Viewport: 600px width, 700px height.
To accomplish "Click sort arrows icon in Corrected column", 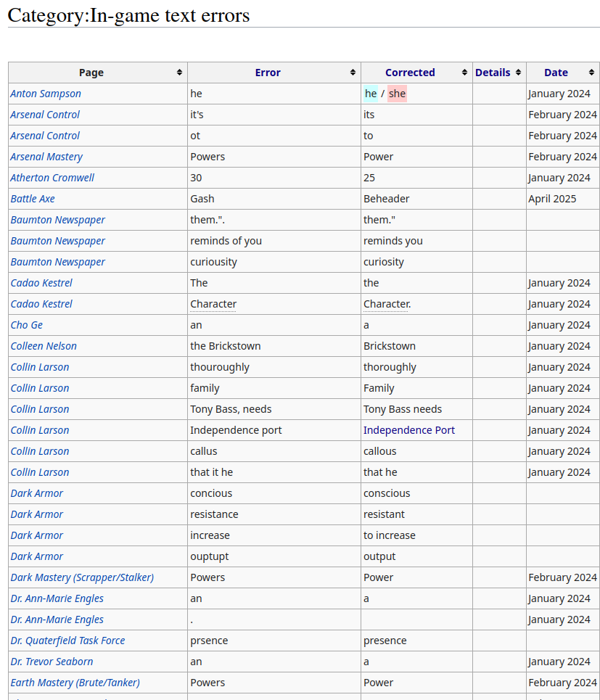I will [464, 73].
